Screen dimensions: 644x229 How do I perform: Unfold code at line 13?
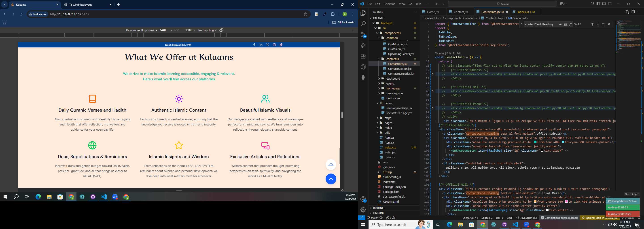pos(433,74)
